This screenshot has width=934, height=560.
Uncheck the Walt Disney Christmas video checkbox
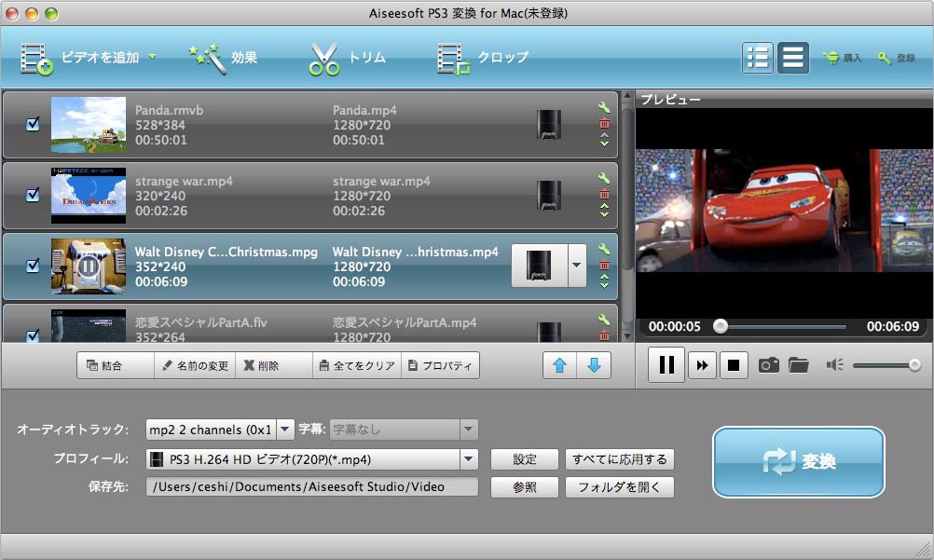(x=33, y=266)
